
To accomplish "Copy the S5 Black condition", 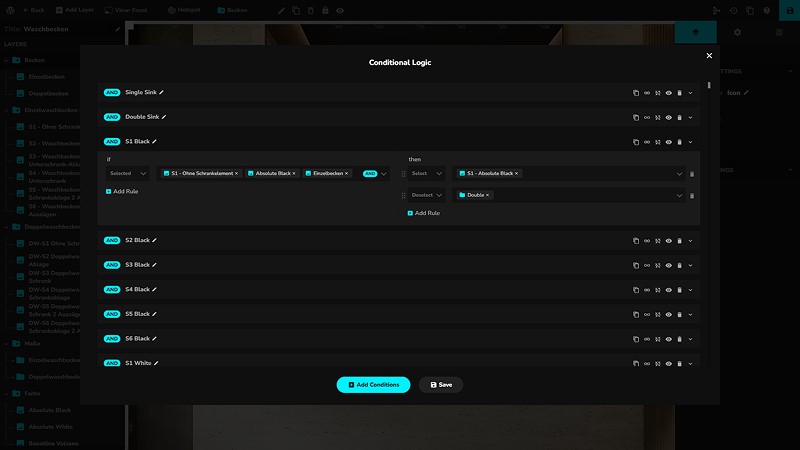I will tap(636, 314).
